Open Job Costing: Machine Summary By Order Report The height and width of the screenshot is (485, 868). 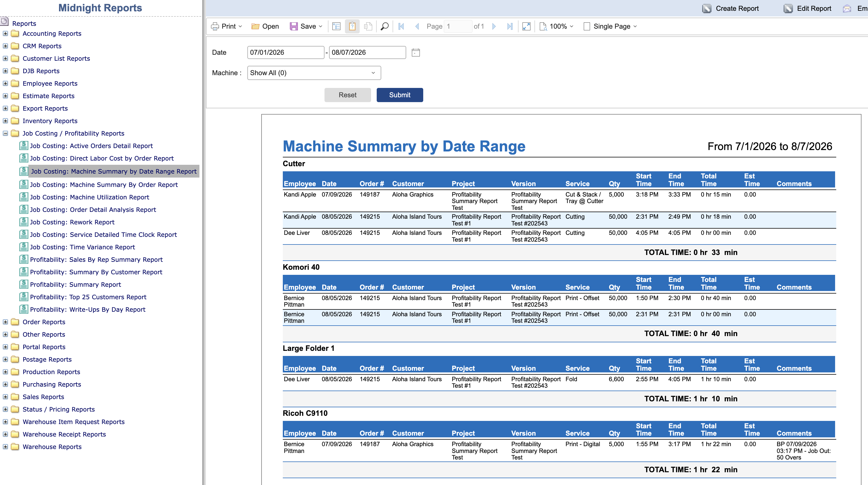pos(104,185)
